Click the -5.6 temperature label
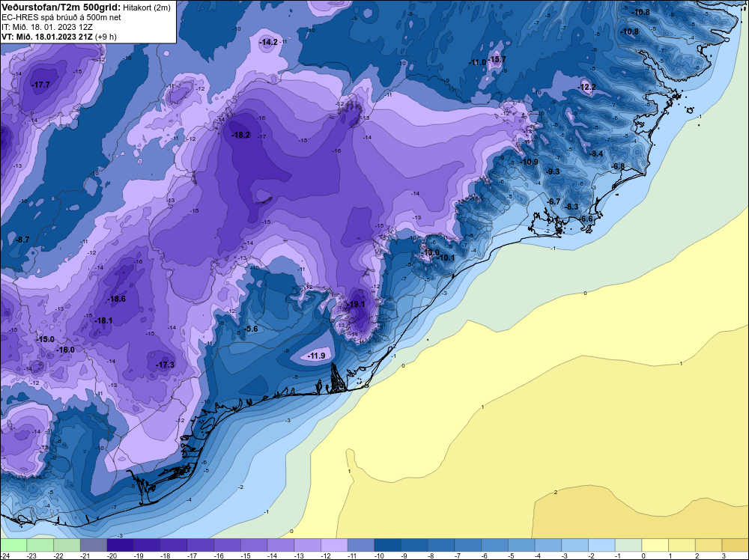The height and width of the screenshot is (560, 749). click(250, 329)
